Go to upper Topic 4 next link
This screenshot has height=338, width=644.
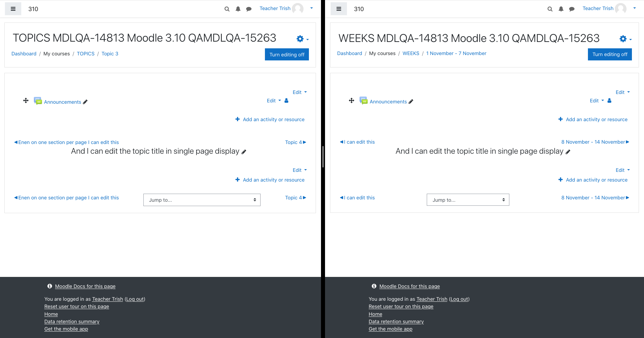click(x=296, y=142)
